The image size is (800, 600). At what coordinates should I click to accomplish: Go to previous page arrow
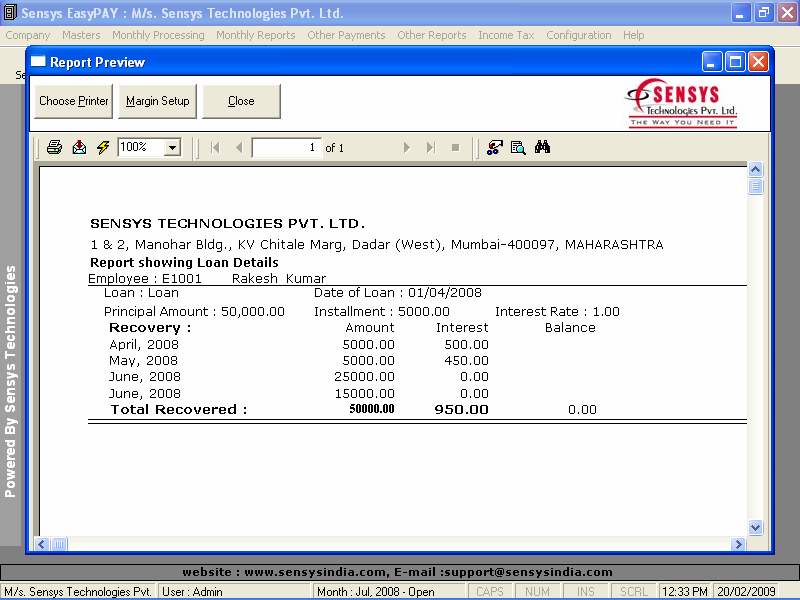click(239, 148)
